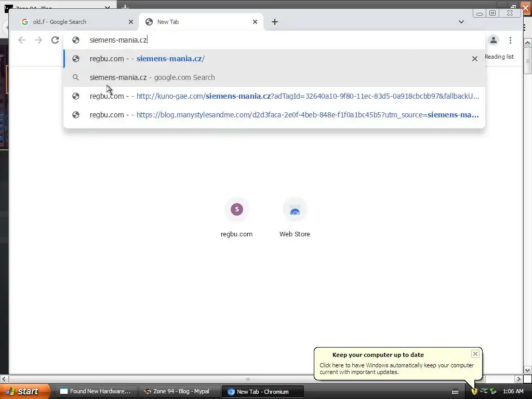Click the left arrow of horizontal scrollbar
Image resolution: width=532 pixels, height=399 pixels.
coord(4,379)
